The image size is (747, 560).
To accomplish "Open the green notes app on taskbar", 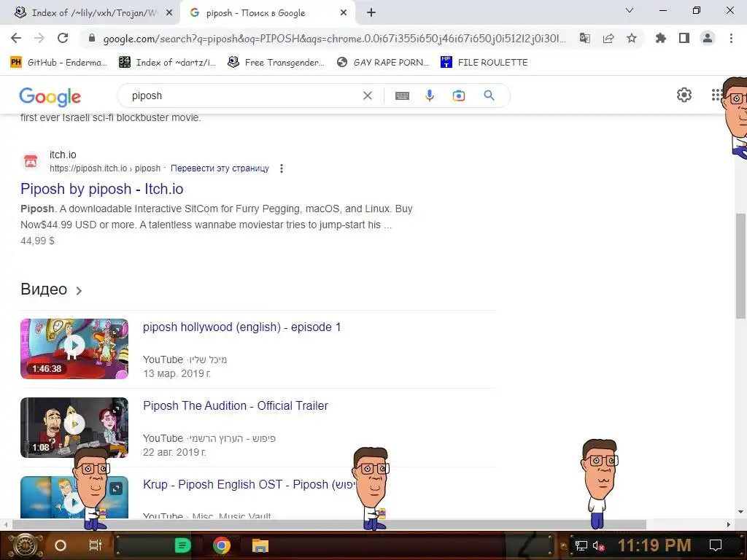I will point(182,545).
